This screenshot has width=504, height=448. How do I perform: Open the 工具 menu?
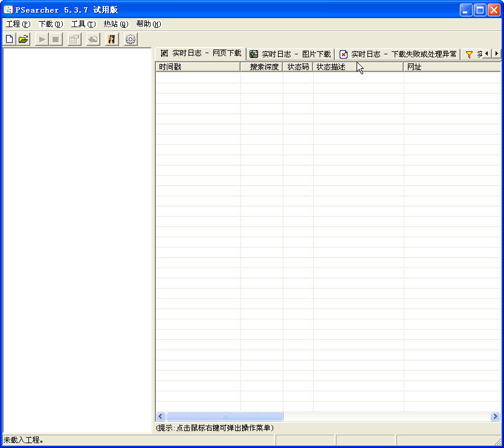click(x=83, y=24)
